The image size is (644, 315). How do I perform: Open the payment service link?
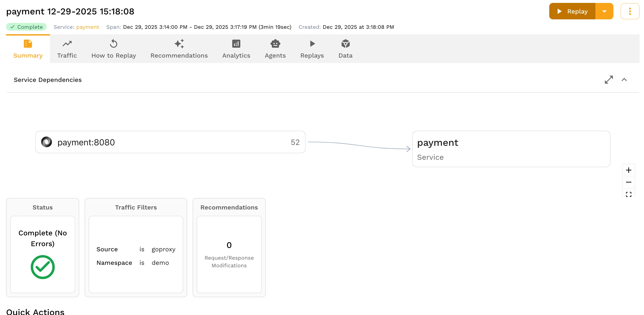pos(88,27)
